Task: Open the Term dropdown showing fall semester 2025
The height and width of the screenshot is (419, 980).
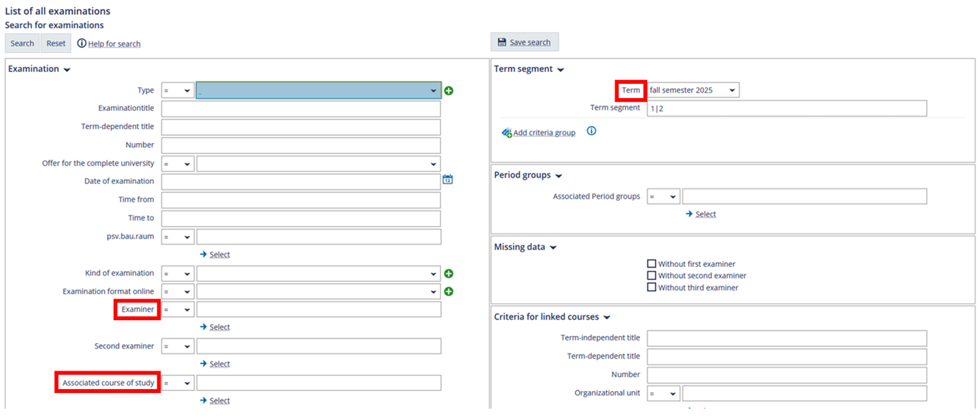Action: click(x=693, y=90)
